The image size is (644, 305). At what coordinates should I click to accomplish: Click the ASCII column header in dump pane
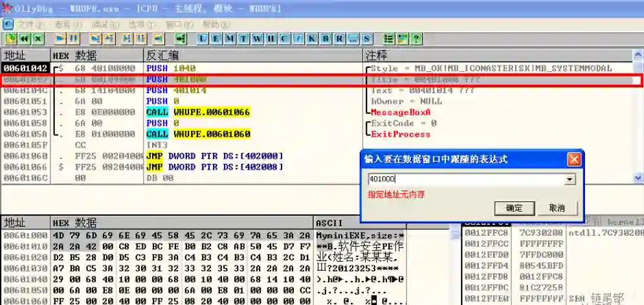[x=361, y=223]
